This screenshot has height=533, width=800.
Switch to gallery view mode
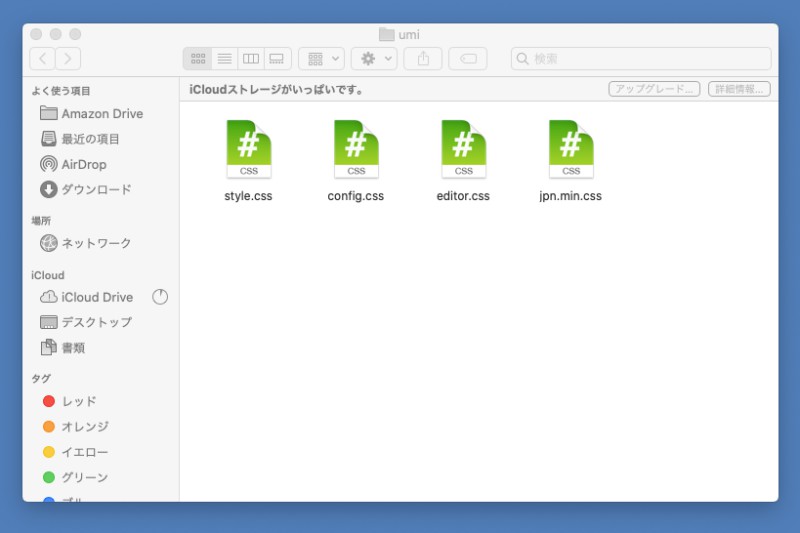277,59
